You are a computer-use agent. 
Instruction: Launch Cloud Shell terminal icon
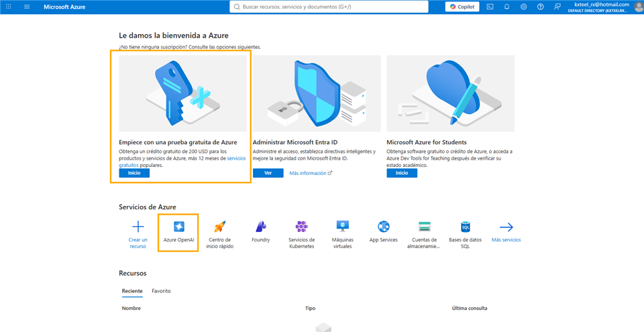490,7
